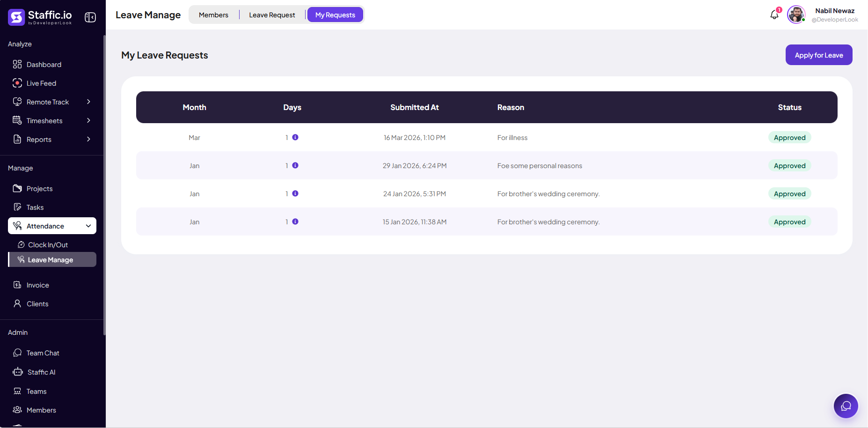The width and height of the screenshot is (868, 428).
Task: Click the Days column header
Action: [292, 107]
